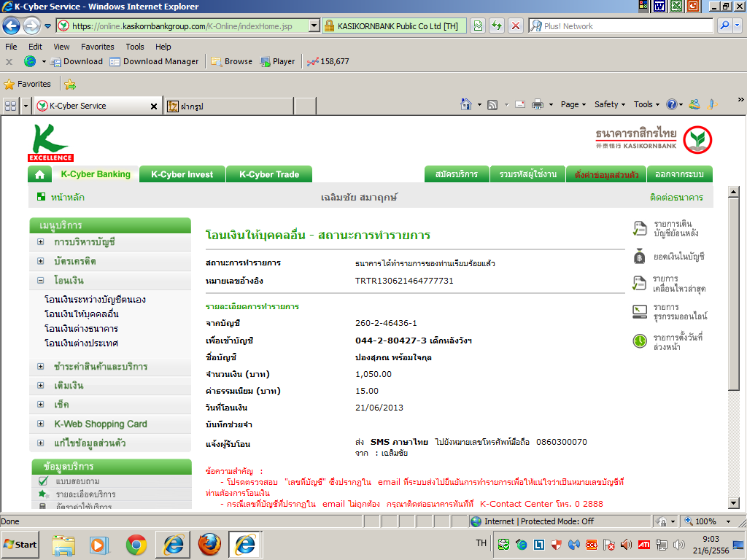Image resolution: width=747 pixels, height=560 pixels.
Task: Switch to the K-Cyber Trade tab
Action: coord(269,175)
